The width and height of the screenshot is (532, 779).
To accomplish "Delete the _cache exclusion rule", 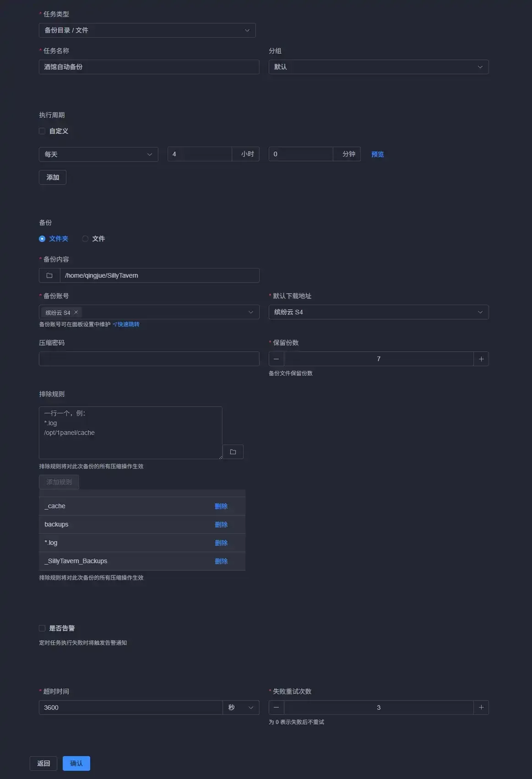I will (221, 506).
